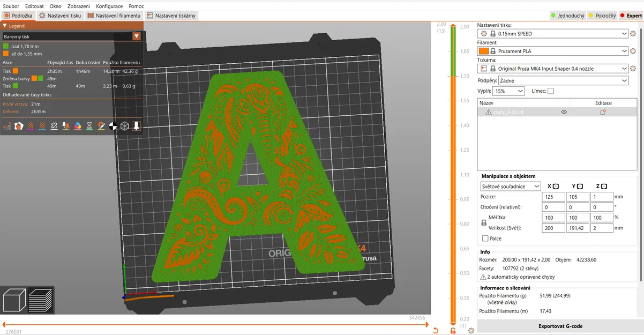Open the Barevný tisk view type dropdown
Viewport: 644px width, 335px height.
tap(72, 36)
